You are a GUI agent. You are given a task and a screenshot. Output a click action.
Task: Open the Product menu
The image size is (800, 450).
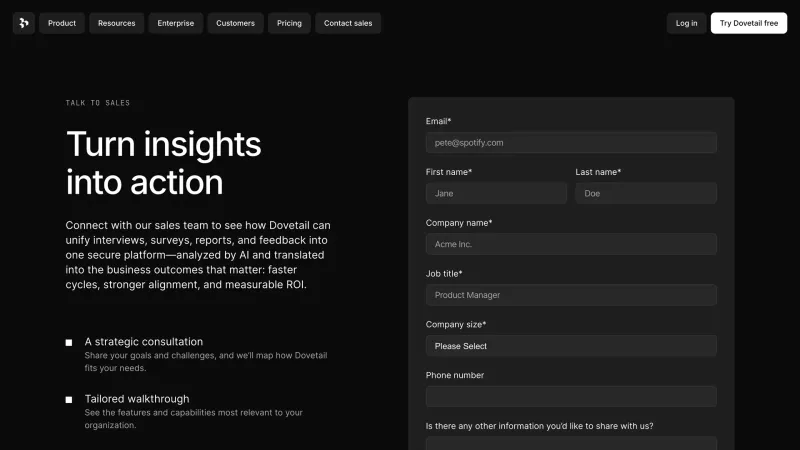point(62,23)
